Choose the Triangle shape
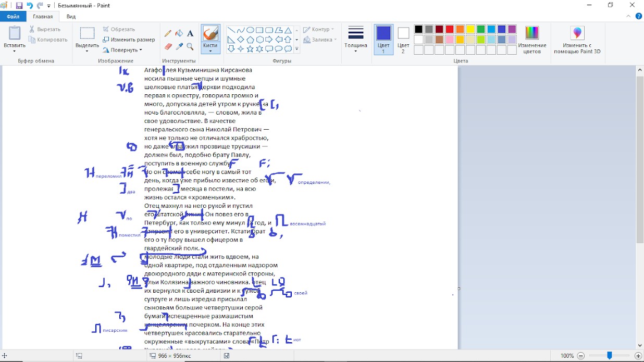The height and width of the screenshot is (362, 644). pos(288,30)
